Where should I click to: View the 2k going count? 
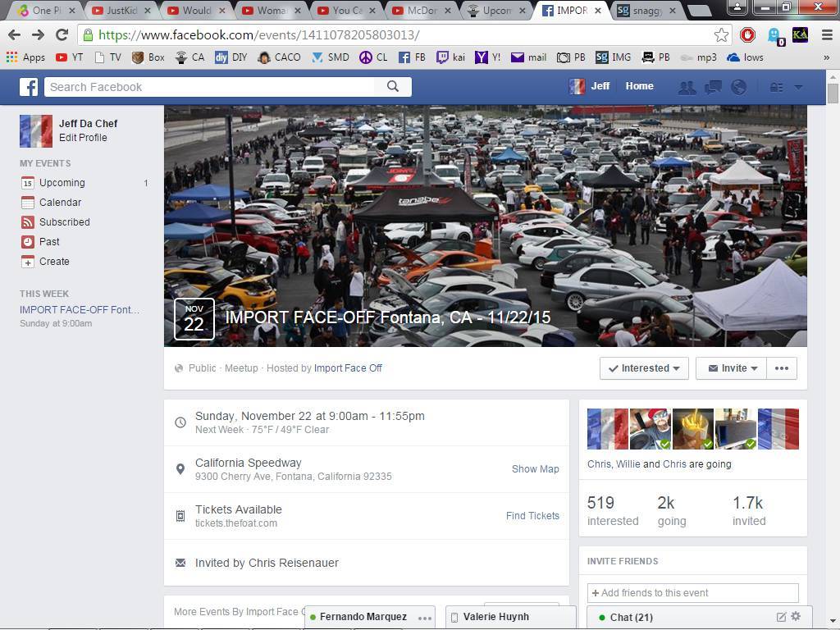[672, 510]
